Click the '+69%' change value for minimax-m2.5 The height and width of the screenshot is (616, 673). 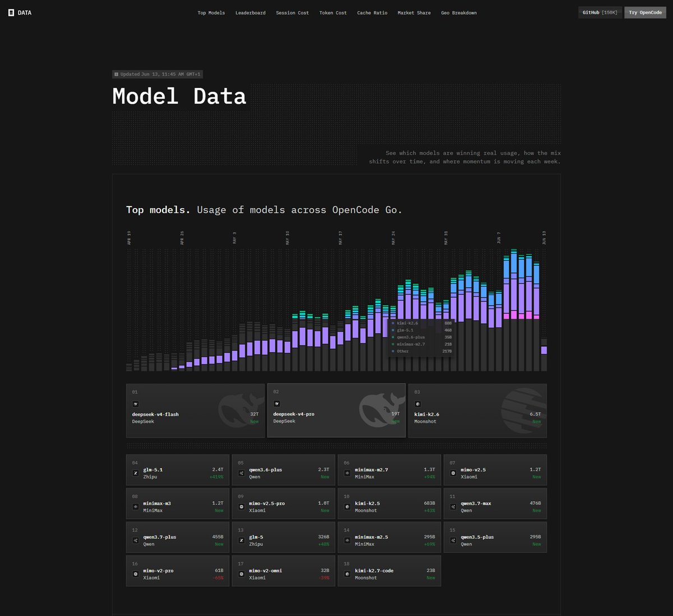pos(430,544)
